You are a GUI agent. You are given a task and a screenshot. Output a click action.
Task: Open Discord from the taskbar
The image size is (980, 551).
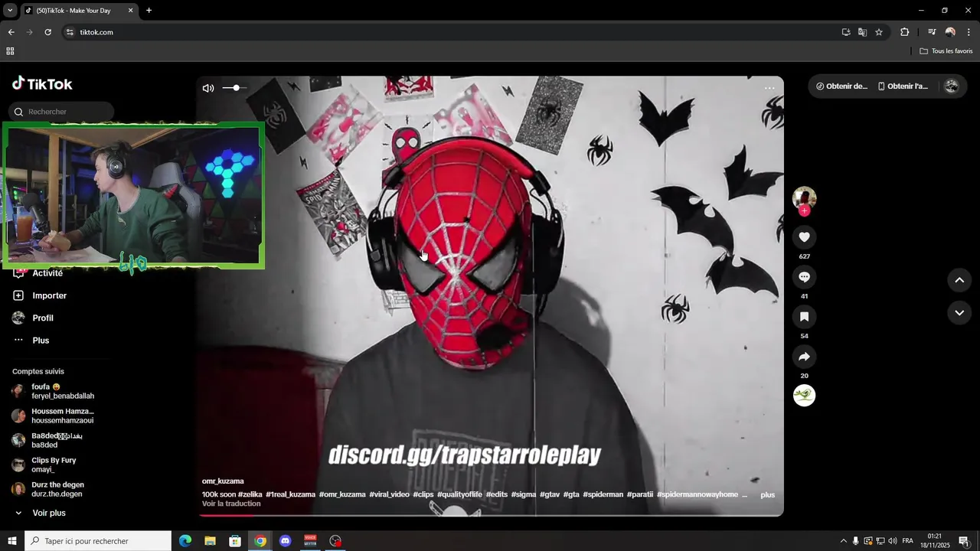click(286, 541)
